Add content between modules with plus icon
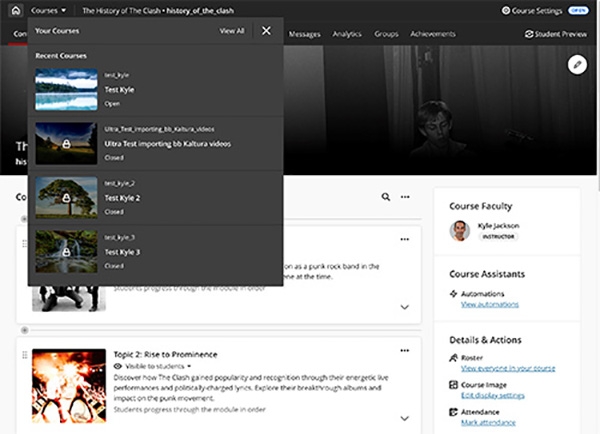Screen dimensions: 600x434 pos(24,330)
